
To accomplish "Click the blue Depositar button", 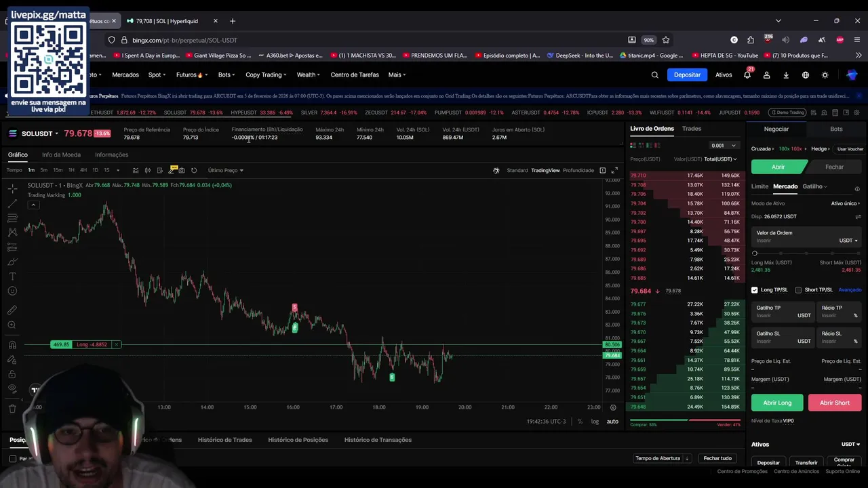I will pos(687,75).
